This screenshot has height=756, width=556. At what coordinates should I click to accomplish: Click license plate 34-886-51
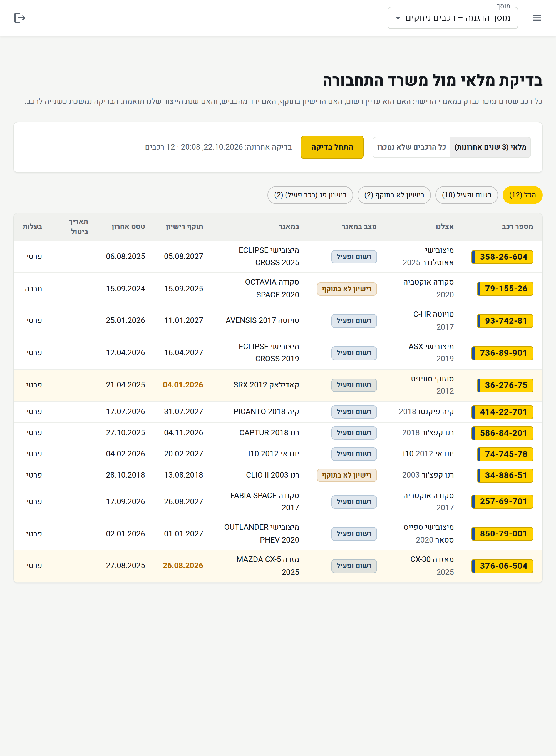point(505,475)
